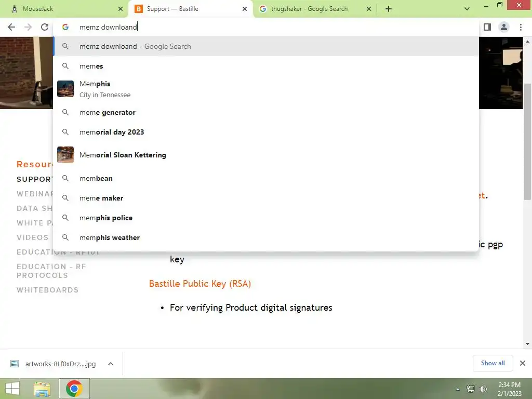This screenshot has width=532, height=399.
Task: Select the 'memorial day 2023' suggestion
Action: point(266,132)
